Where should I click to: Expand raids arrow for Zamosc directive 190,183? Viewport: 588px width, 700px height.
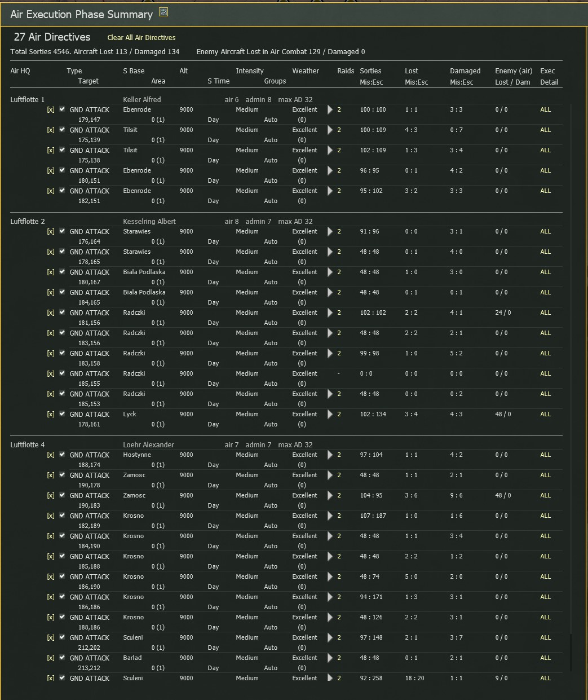(330, 495)
